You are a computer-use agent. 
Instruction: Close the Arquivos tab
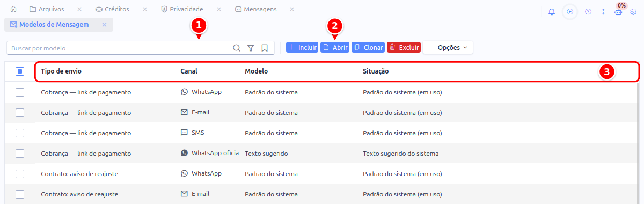79,10
